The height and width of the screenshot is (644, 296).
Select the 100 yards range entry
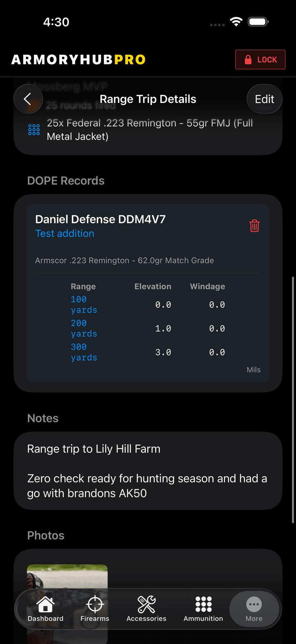coord(84,305)
